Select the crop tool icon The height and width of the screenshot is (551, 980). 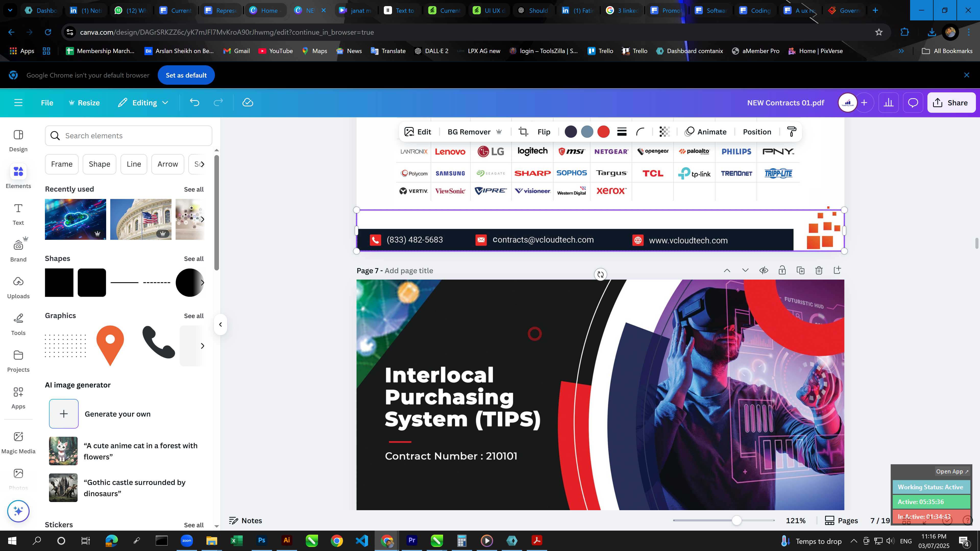pos(523,132)
